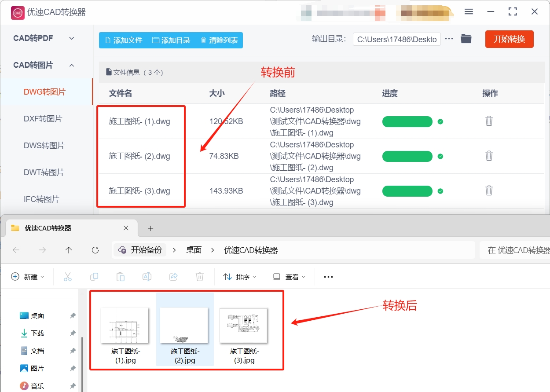The height and width of the screenshot is (392, 550).
Task: Click progress bar of 施工图纸- (1).dwg
Action: coord(407,121)
